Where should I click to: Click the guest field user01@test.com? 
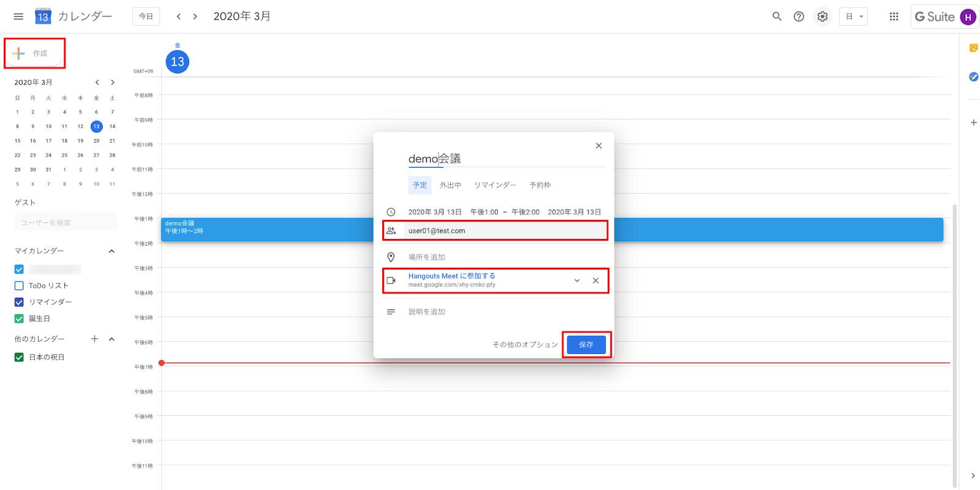click(x=505, y=231)
